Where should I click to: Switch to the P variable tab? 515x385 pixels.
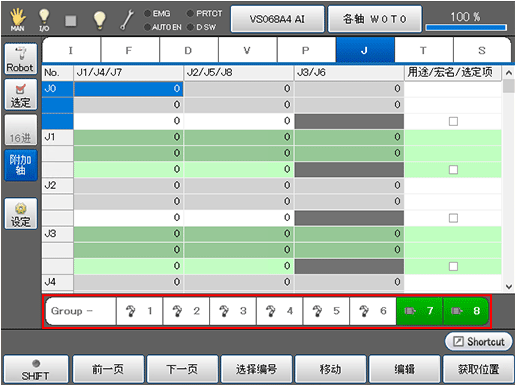(306, 50)
